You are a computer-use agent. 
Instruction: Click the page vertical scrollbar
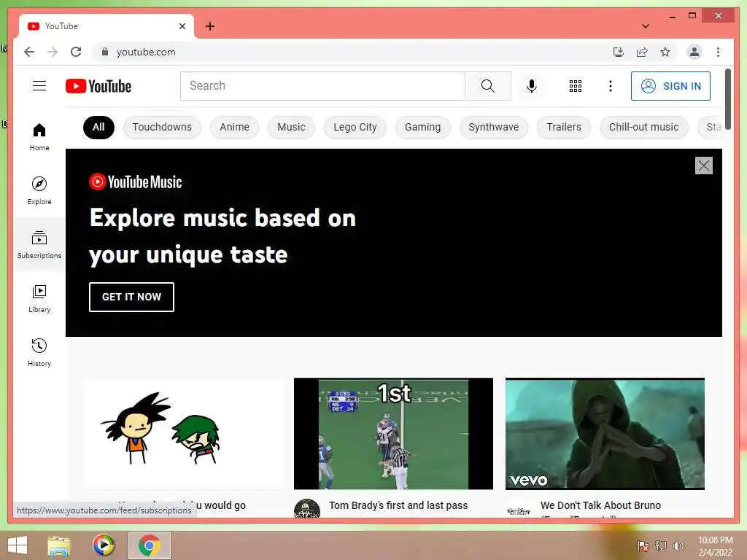728,98
